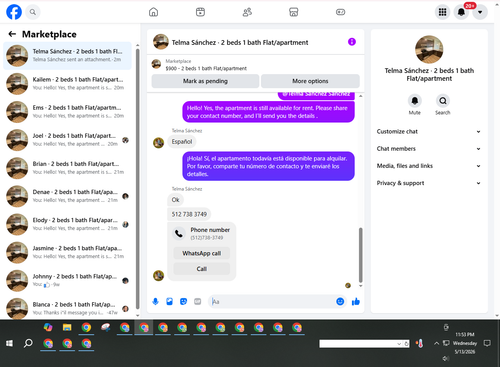
Task: Go back using Marketplace arrow
Action: point(12,34)
